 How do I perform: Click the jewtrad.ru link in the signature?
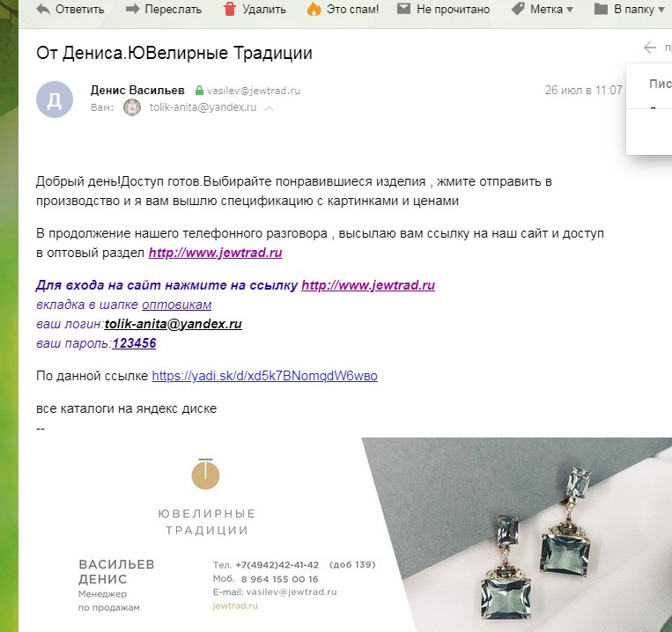click(x=235, y=606)
